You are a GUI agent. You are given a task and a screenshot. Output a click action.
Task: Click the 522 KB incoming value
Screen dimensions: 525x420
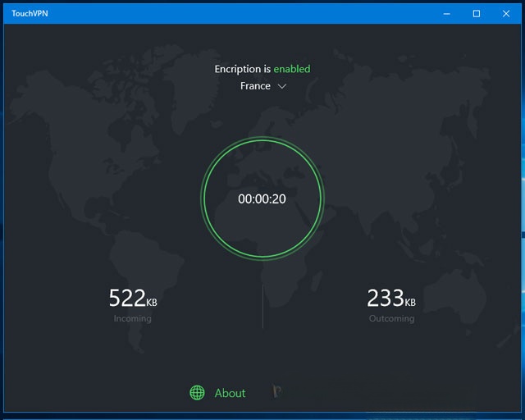pyautogui.click(x=133, y=298)
